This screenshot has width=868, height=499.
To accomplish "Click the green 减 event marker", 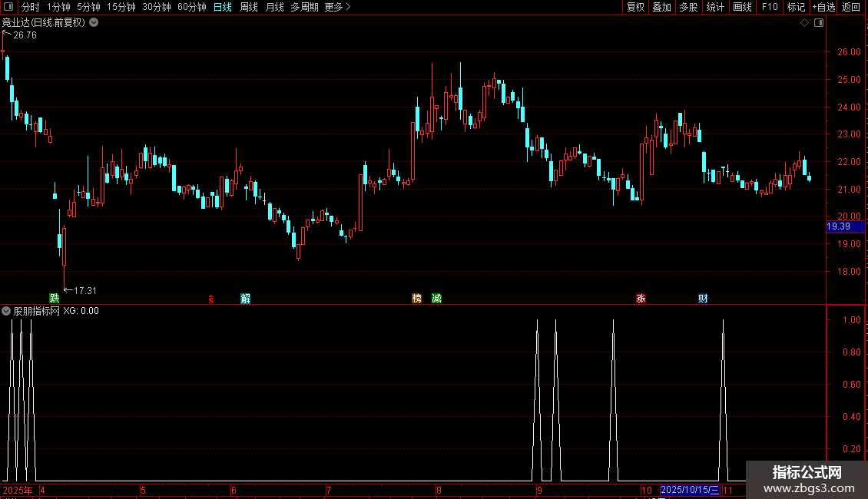I will [437, 299].
